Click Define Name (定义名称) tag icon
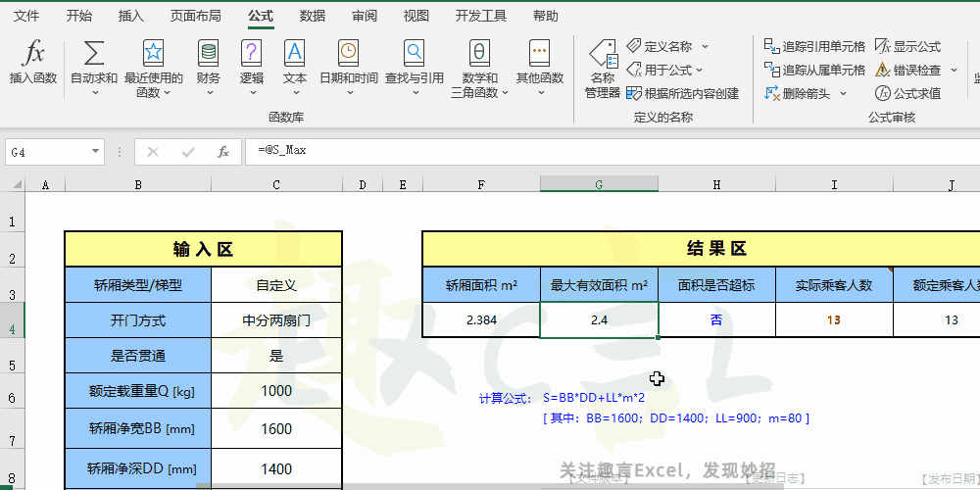 pyautogui.click(x=634, y=46)
